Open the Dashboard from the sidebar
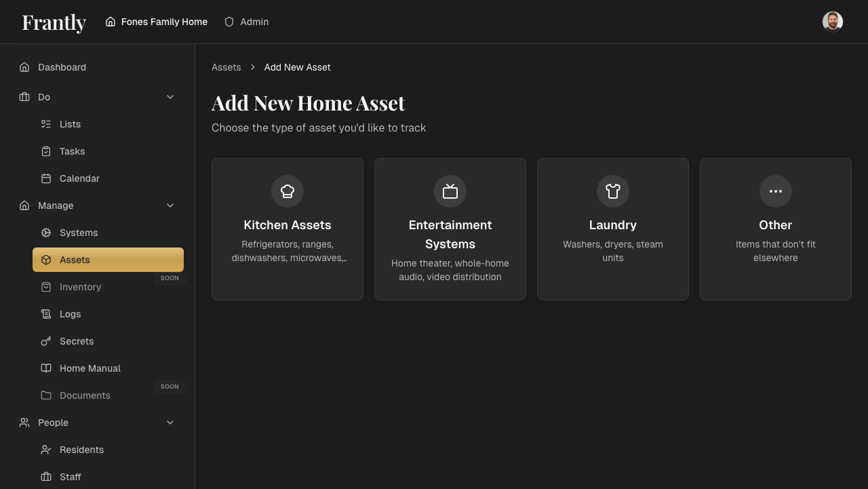This screenshot has height=489, width=868. (x=62, y=67)
